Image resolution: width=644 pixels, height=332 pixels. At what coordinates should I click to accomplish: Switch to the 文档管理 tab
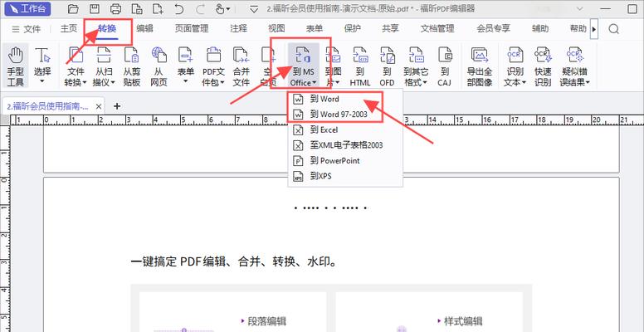tap(437, 28)
